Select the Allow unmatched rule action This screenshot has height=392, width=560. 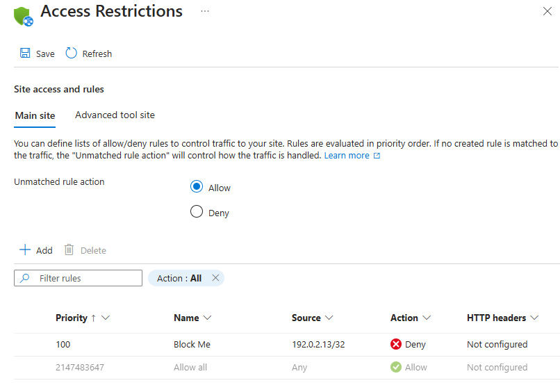pyautogui.click(x=197, y=187)
